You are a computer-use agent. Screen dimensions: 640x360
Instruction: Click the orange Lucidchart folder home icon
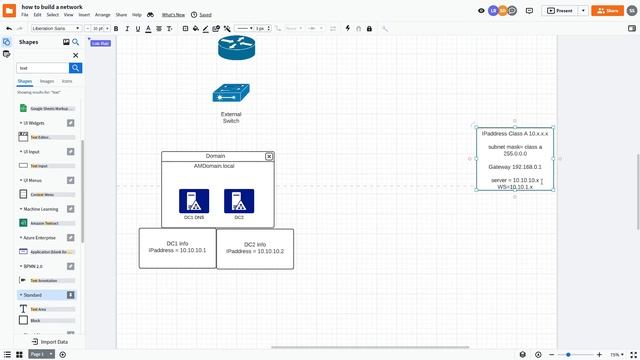(x=9, y=11)
